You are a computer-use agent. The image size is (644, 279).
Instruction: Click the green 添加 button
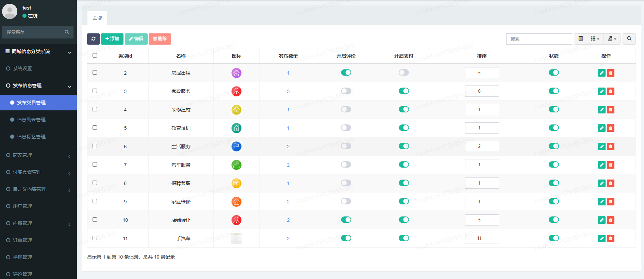coord(112,39)
